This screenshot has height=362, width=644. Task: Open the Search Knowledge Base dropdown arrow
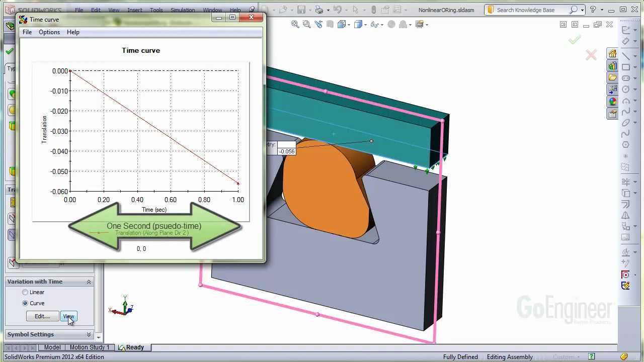pyautogui.click(x=582, y=10)
